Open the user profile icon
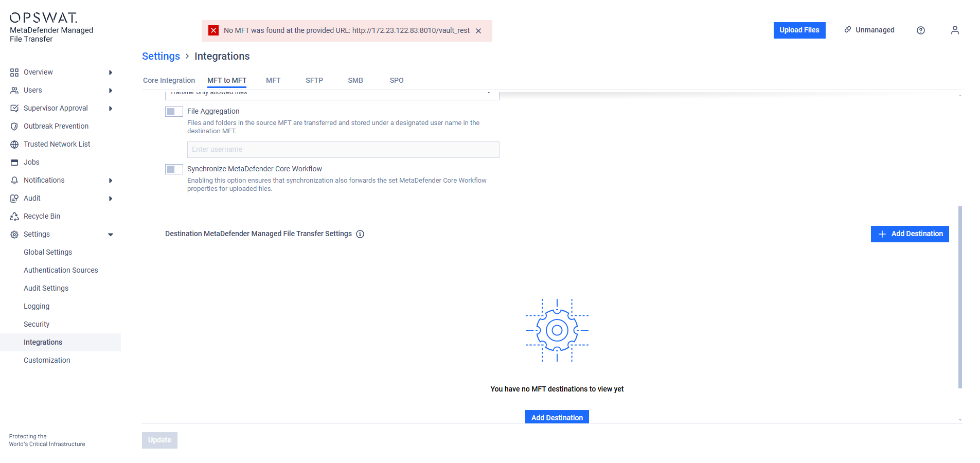Screen dimensions: 980x463 point(955,30)
